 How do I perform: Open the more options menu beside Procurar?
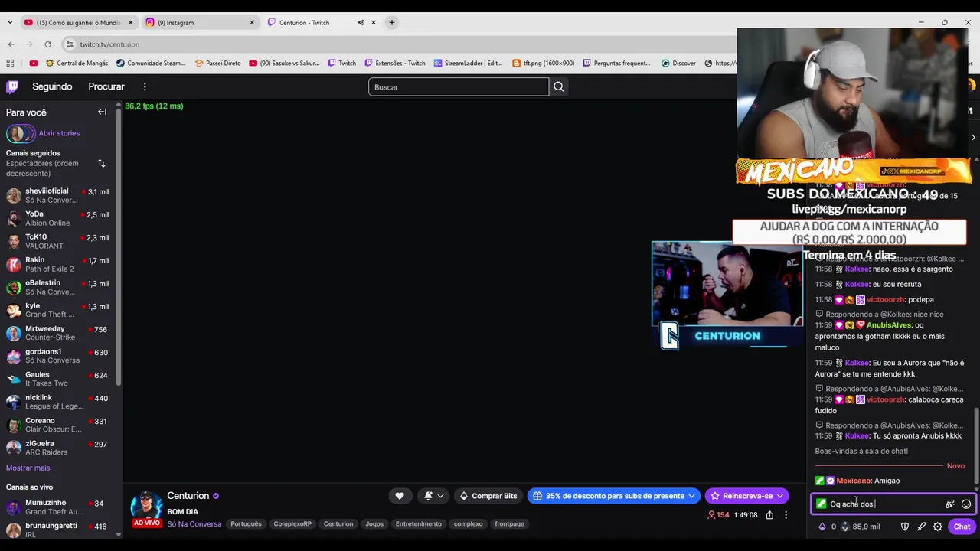pyautogui.click(x=145, y=86)
